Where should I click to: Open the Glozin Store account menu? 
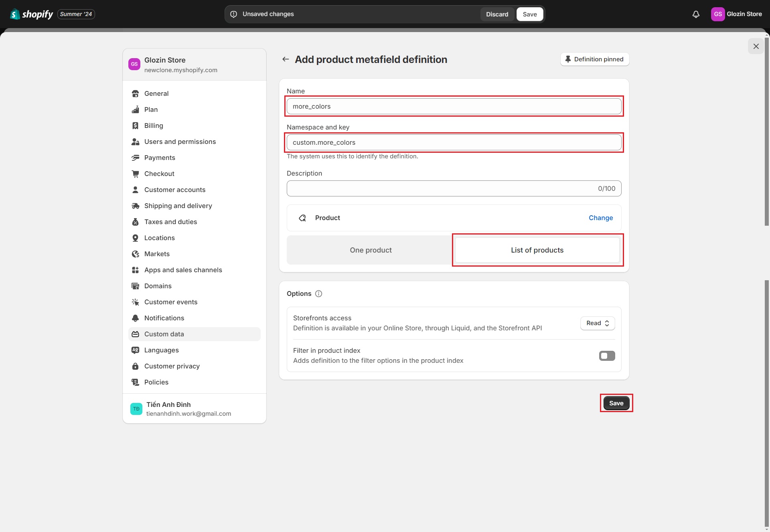(737, 14)
